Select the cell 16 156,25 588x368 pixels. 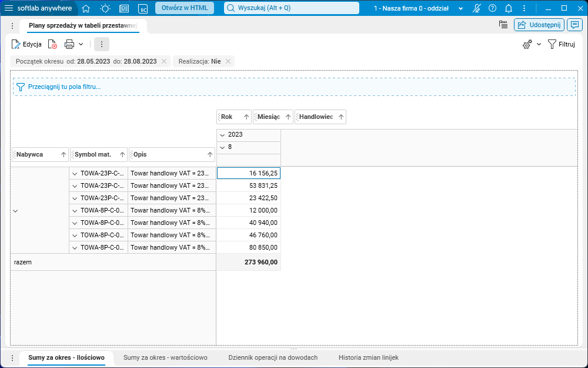pyautogui.click(x=249, y=173)
